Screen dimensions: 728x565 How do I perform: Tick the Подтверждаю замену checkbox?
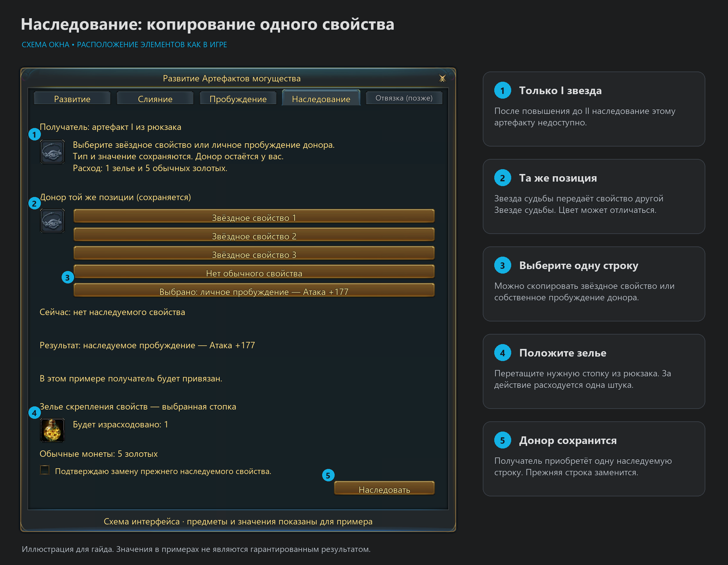45,470
